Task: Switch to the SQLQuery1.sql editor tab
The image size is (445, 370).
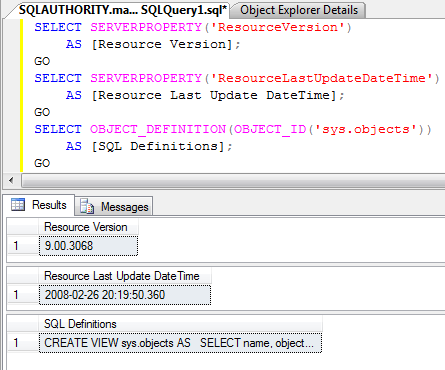Action: pyautogui.click(x=122, y=10)
